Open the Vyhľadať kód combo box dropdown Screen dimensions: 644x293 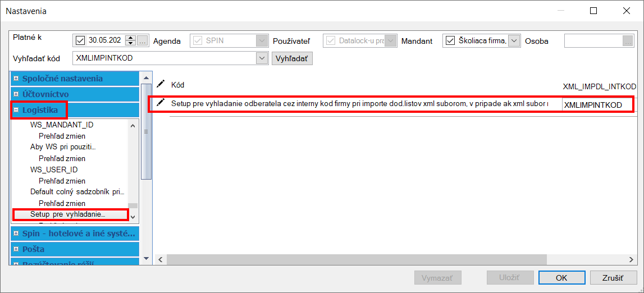tap(262, 58)
